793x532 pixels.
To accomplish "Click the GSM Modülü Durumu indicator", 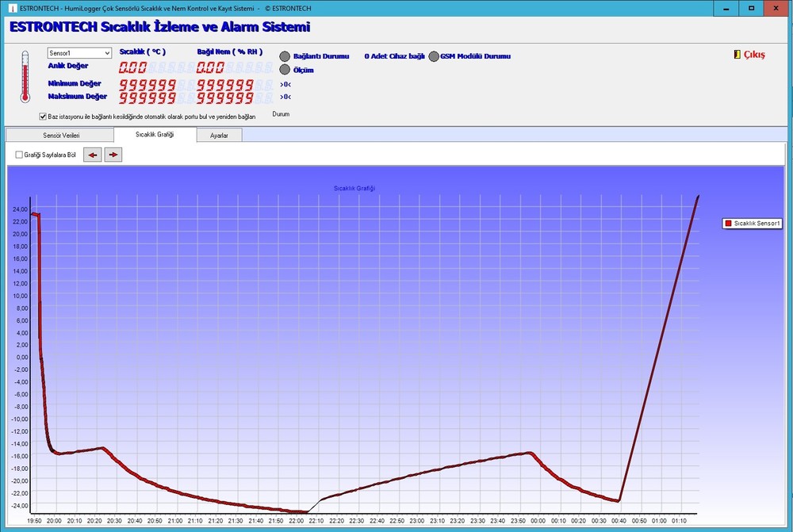I will tap(434, 56).
